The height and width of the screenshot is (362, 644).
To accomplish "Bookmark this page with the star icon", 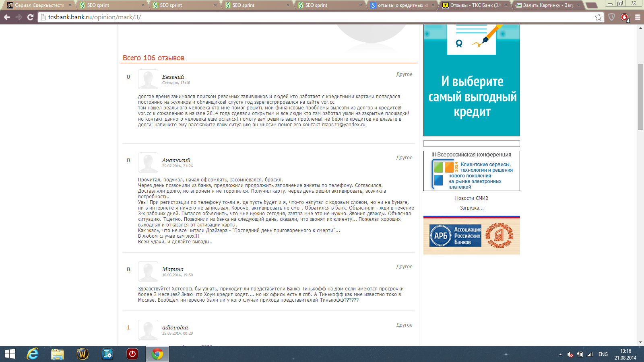I will [x=599, y=17].
